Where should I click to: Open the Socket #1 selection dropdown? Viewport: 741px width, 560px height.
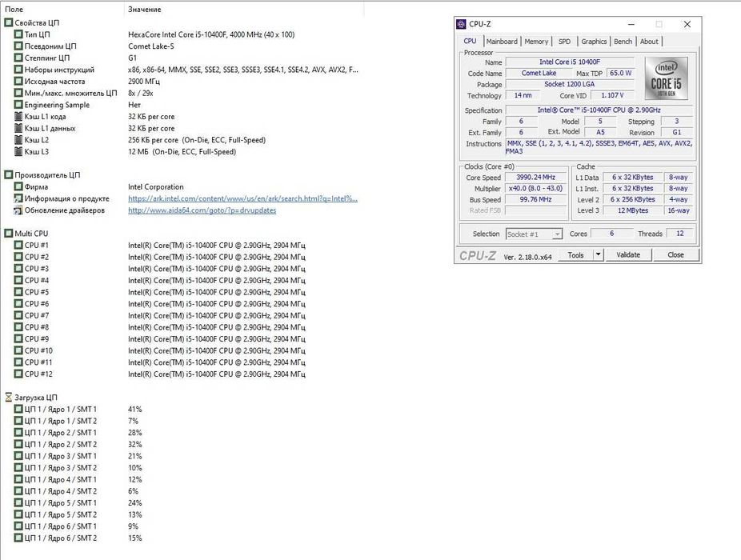click(x=534, y=234)
